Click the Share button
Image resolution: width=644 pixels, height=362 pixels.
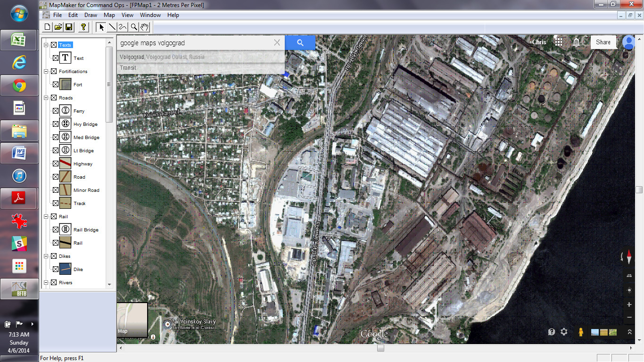[x=603, y=42]
